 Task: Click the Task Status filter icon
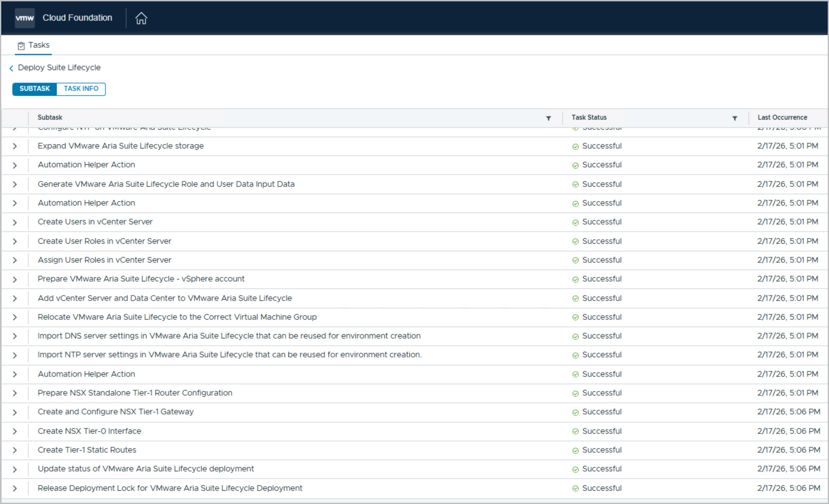pos(734,118)
